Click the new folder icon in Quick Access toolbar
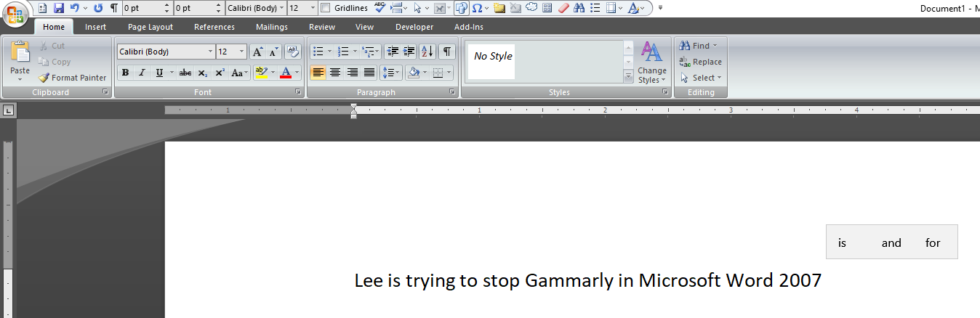The width and height of the screenshot is (980, 318). 499,8
